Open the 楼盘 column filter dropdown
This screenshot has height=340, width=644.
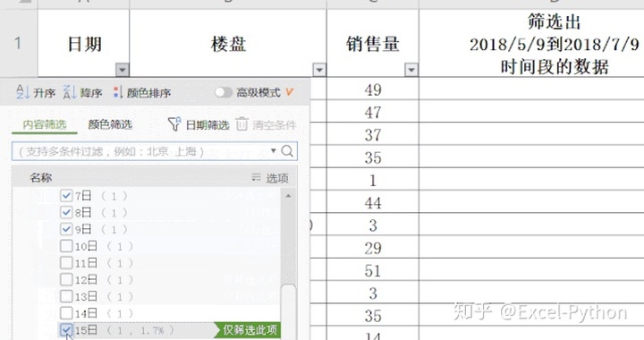click(319, 70)
